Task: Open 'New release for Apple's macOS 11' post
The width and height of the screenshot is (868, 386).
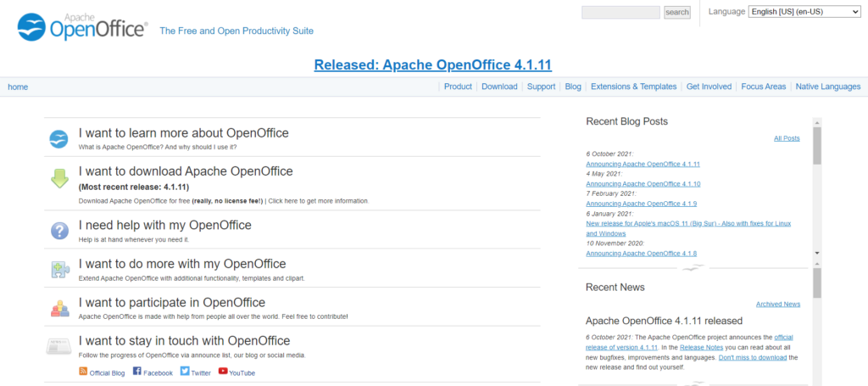Action: tap(688, 228)
